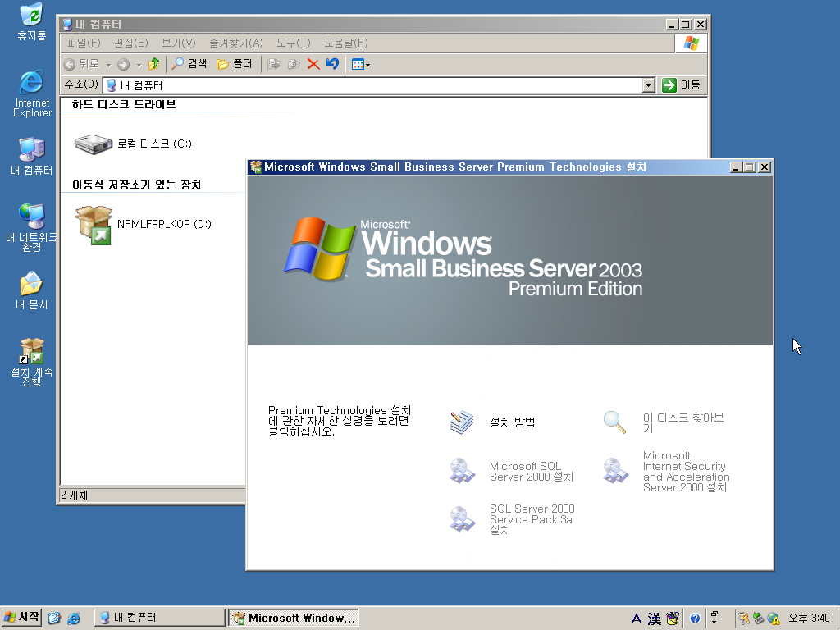Click the CD icon beside Microsoft SQL Server 2000
Image resolution: width=840 pixels, height=630 pixels.
462,470
